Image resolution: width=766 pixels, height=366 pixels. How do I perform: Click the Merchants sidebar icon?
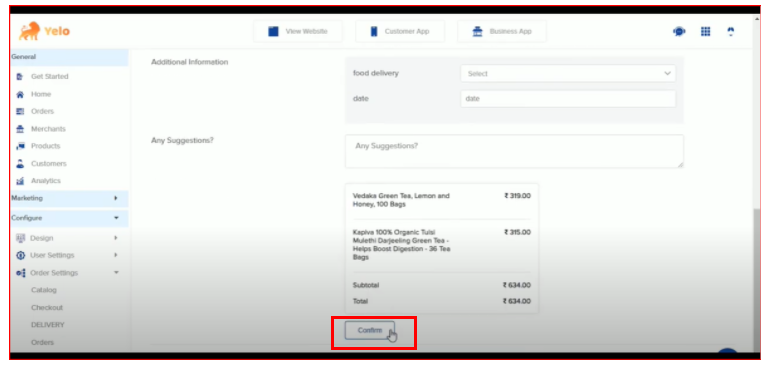pos(20,129)
